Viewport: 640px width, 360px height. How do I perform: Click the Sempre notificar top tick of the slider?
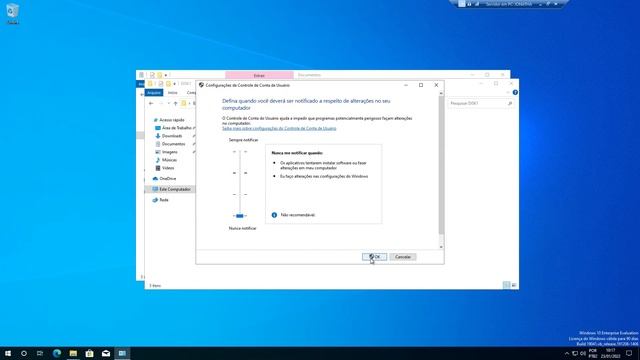240,151
